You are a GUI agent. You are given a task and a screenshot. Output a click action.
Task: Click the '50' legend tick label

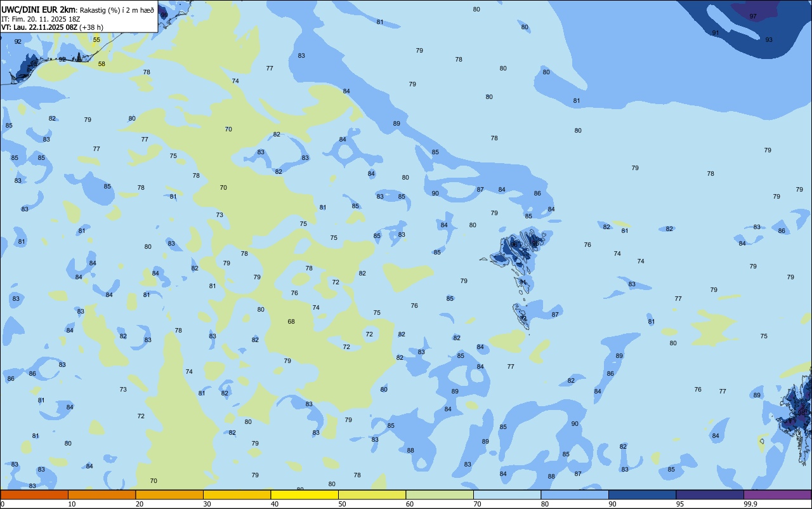click(x=342, y=504)
